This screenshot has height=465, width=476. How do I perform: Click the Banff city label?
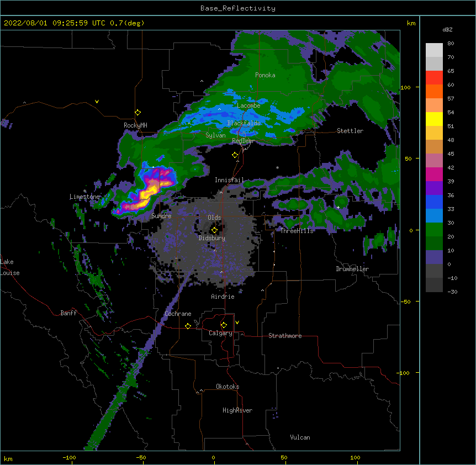[x=68, y=313]
